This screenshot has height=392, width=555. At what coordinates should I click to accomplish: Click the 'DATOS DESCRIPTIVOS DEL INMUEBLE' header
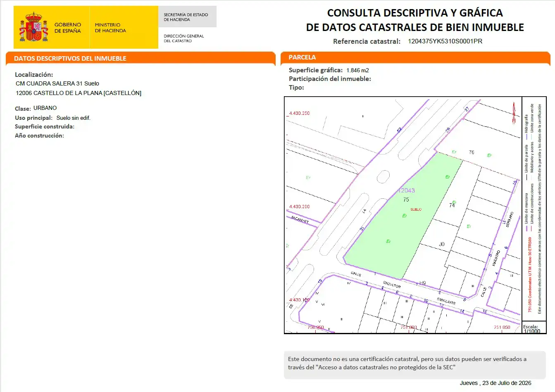coord(70,58)
